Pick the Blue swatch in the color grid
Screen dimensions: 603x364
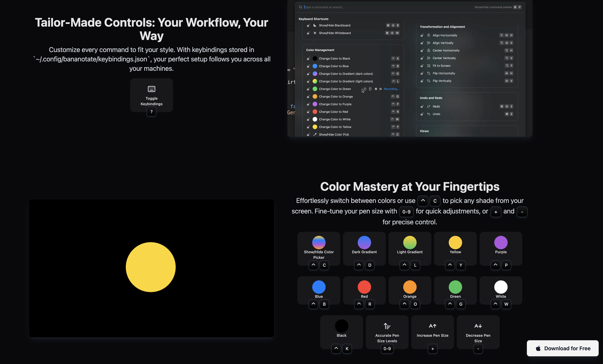[x=319, y=287]
